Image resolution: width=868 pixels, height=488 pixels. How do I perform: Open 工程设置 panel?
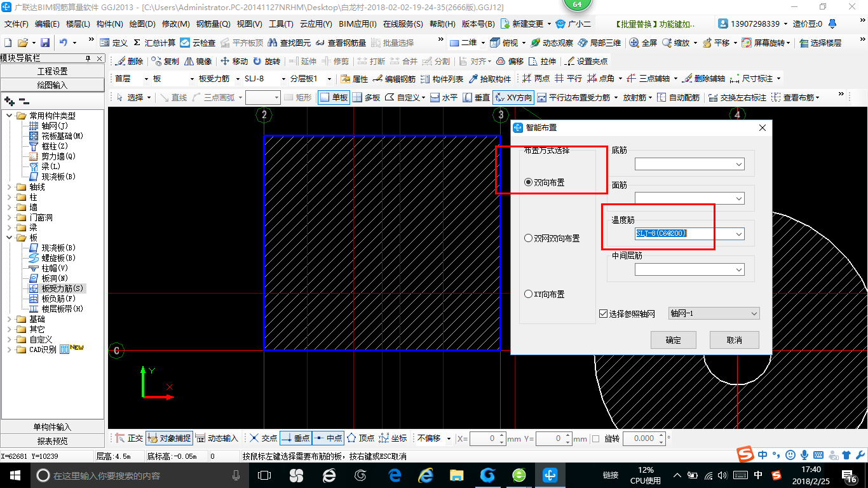point(52,71)
